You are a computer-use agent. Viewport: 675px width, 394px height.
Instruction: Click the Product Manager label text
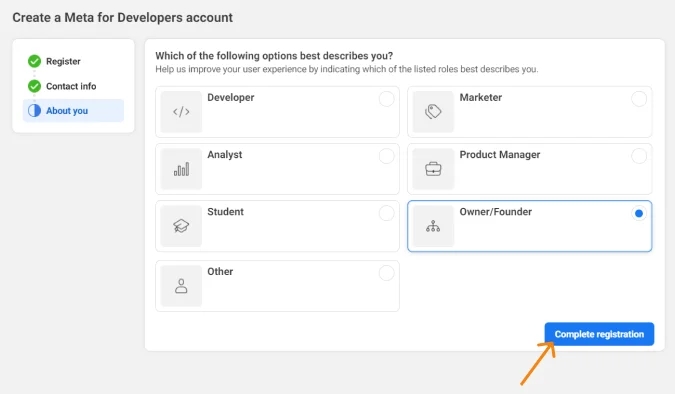coord(500,155)
